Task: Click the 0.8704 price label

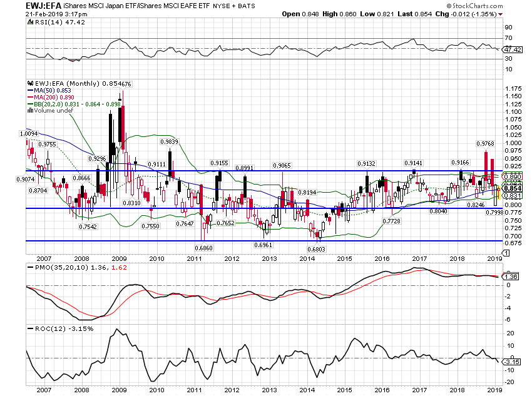Action: coord(38,191)
